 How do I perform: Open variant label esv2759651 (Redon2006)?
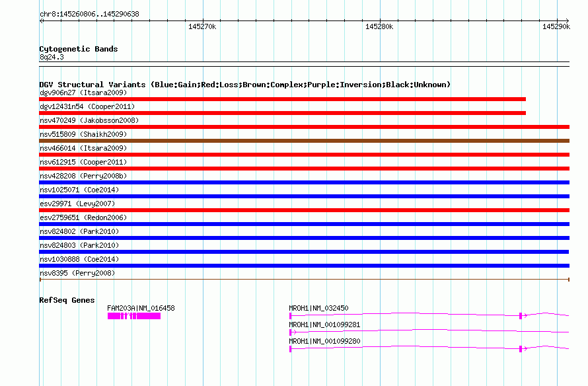pos(83,217)
